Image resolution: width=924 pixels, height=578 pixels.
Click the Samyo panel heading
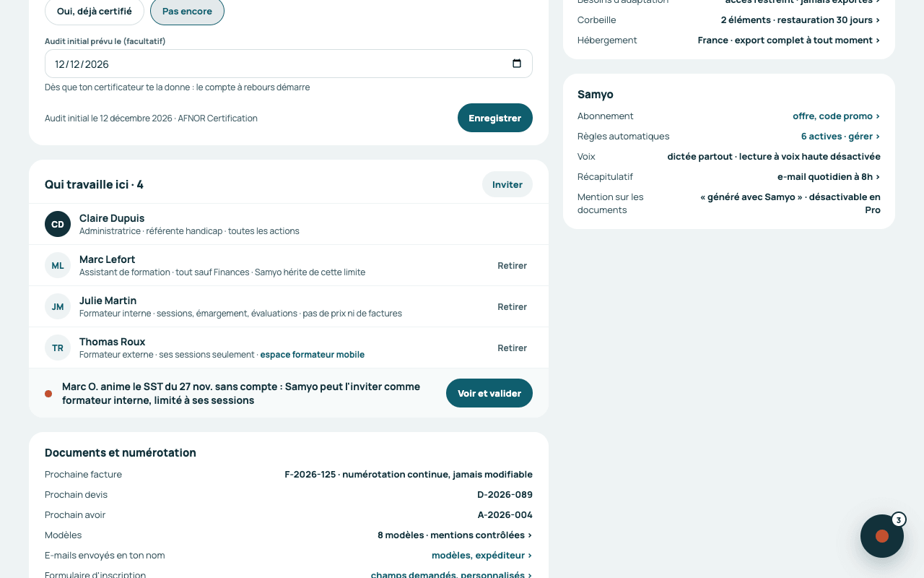596,95
